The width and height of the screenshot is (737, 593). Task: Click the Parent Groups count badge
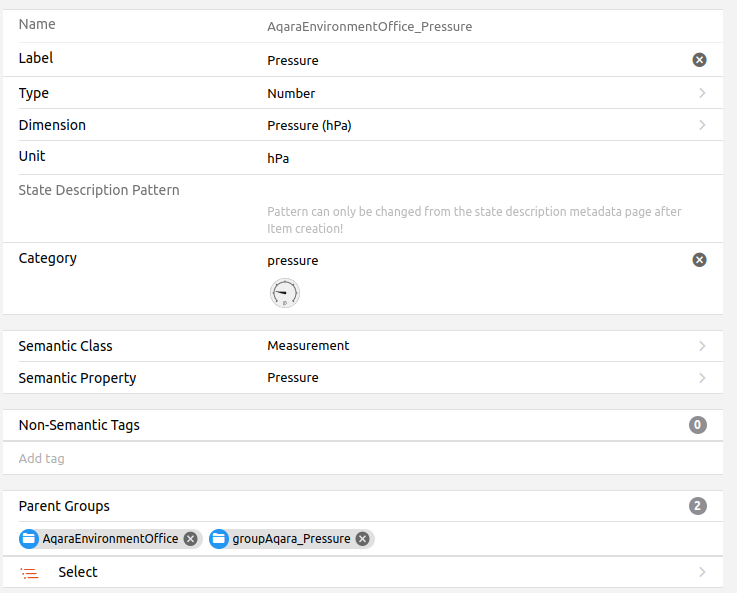698,506
